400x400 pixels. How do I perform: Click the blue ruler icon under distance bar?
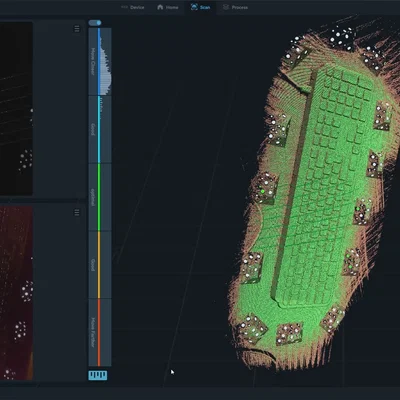pos(98,375)
